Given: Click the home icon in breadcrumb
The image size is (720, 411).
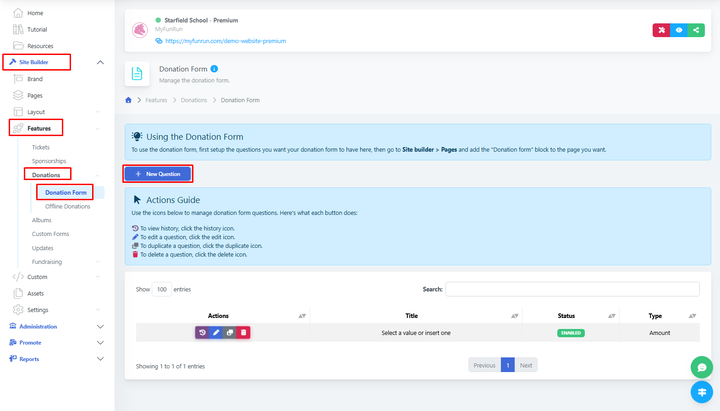Looking at the screenshot, I should pyautogui.click(x=129, y=100).
